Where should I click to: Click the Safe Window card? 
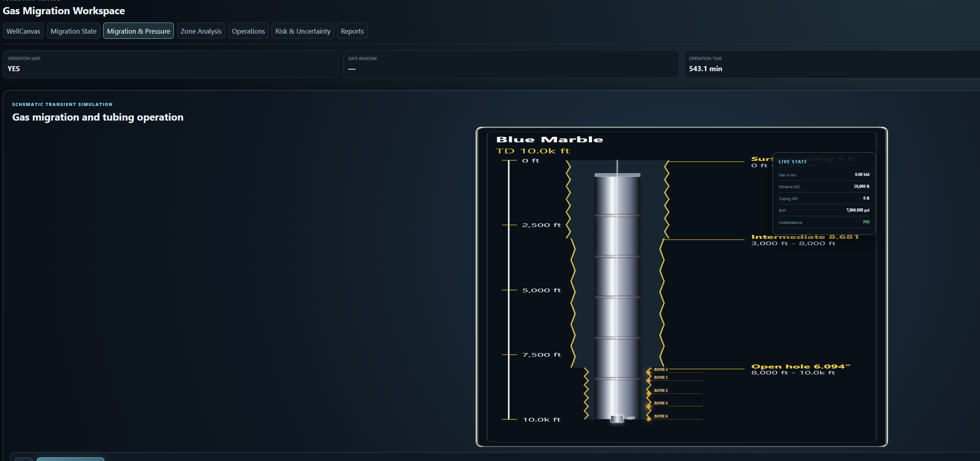511,64
